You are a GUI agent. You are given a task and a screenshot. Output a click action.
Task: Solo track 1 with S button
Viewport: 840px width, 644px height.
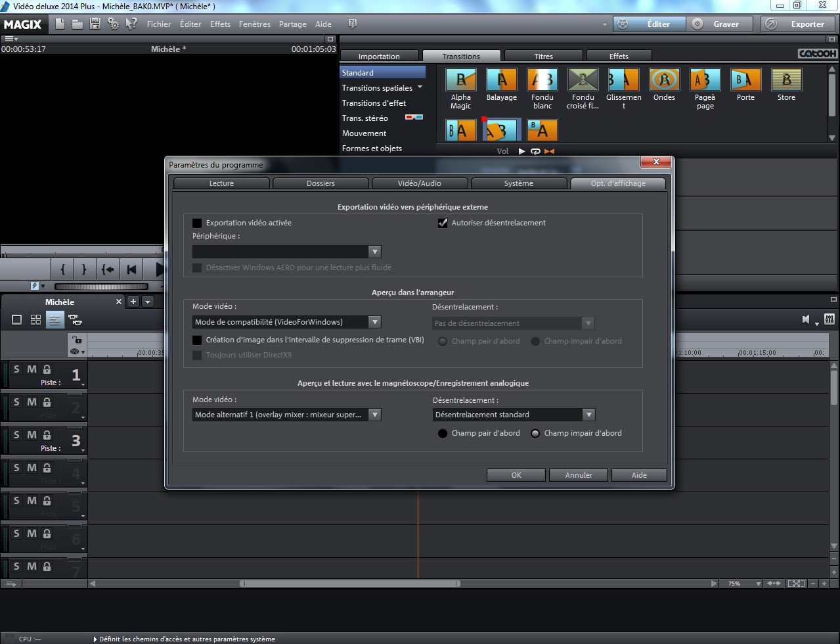(16, 369)
